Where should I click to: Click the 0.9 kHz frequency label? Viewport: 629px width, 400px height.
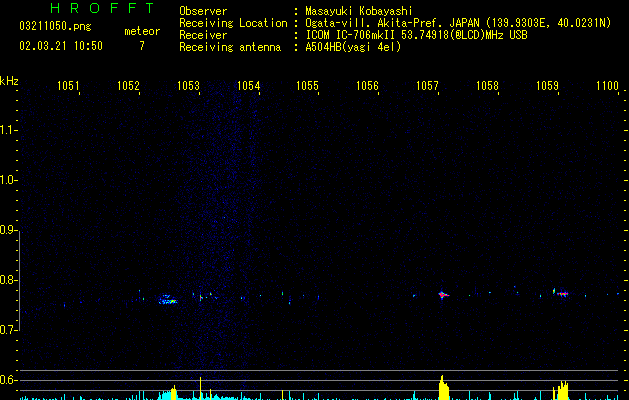[x=7, y=230]
